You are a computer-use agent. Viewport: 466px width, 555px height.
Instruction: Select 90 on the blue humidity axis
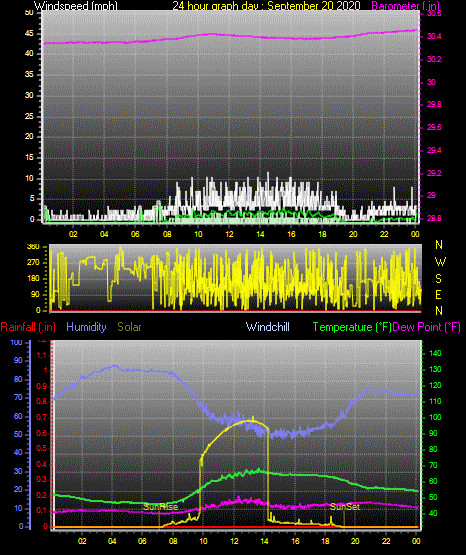[x=18, y=360]
